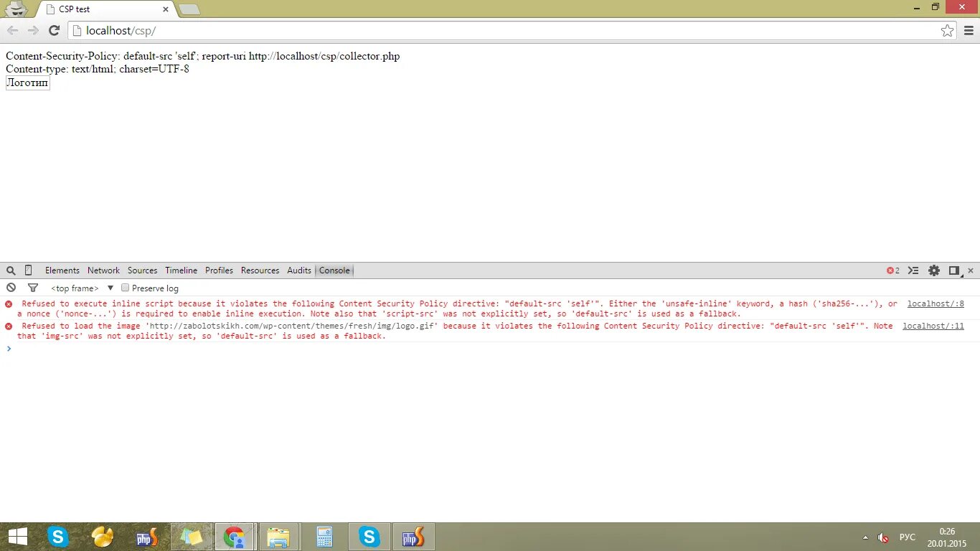Enable the Preserve log checkbox
This screenshot has height=551, width=980.
(x=125, y=288)
